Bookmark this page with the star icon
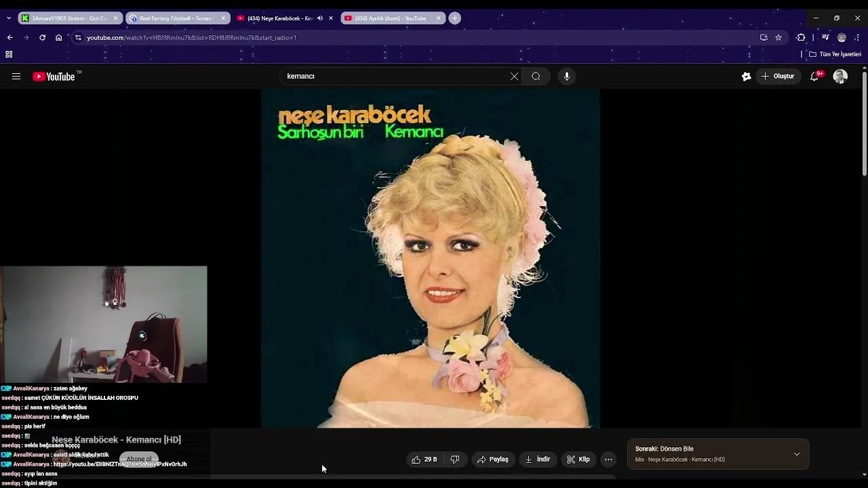Viewport: 868px width, 488px height. tap(778, 37)
